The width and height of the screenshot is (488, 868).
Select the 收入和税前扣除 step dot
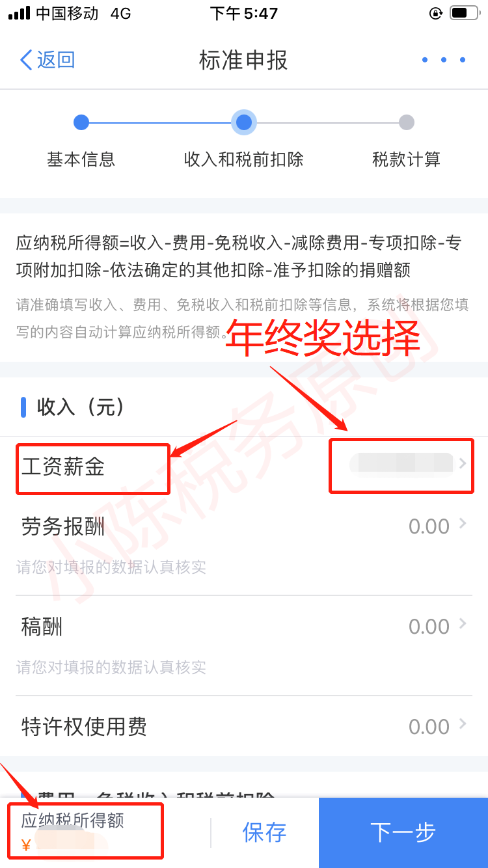244,122
